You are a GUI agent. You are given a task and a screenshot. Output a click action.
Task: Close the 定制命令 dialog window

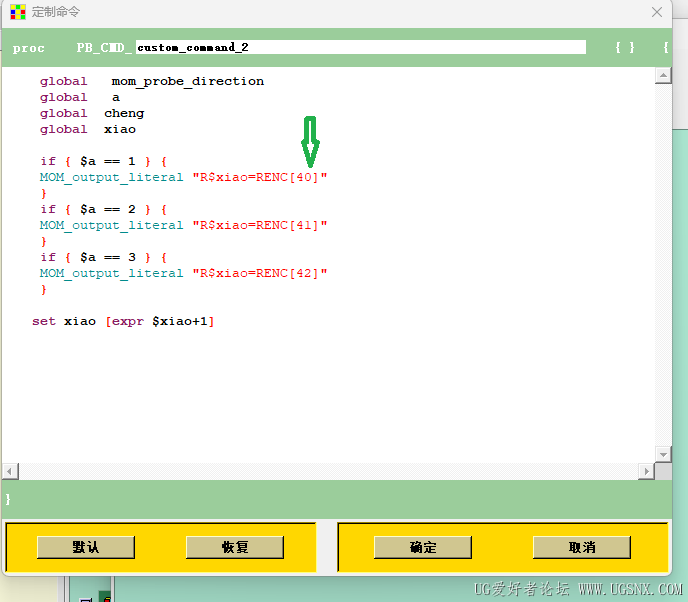coord(657,12)
